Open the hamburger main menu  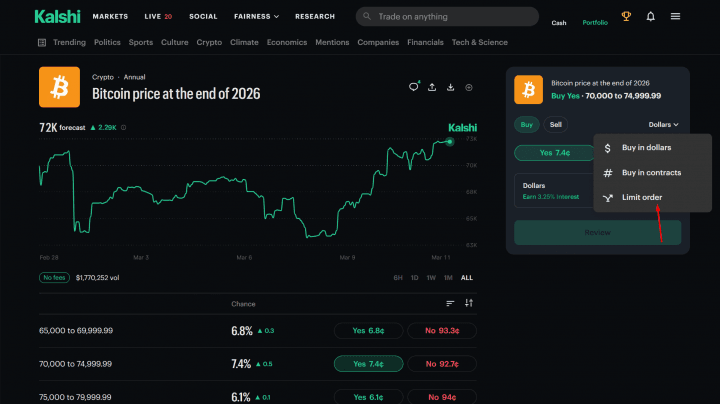coord(676,17)
